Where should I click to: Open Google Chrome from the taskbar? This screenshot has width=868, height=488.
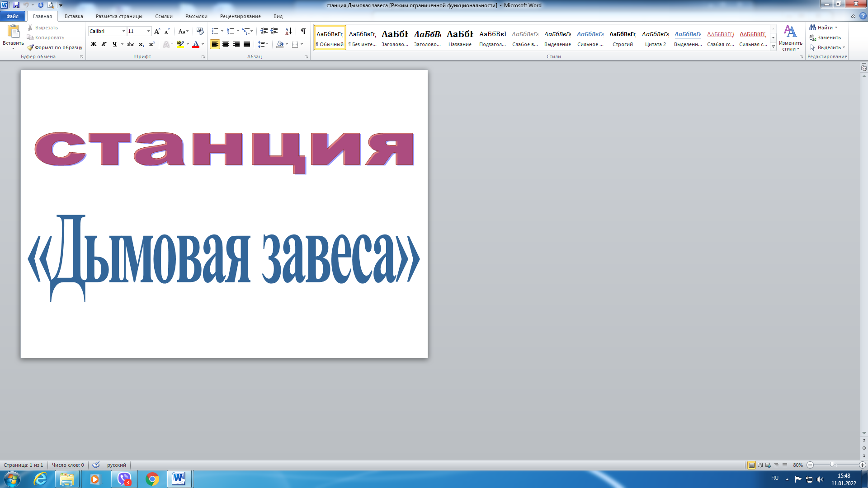click(x=152, y=479)
